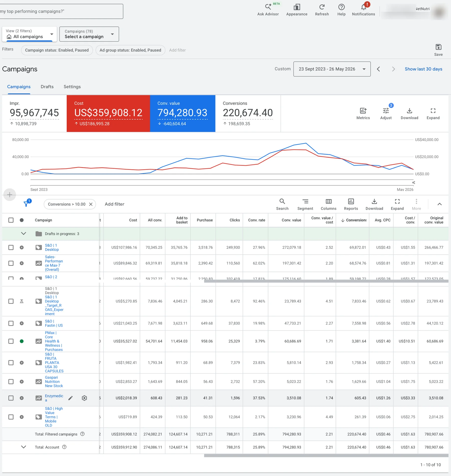451x476 pixels.
Task: Click the search query input field
Action: pos(61,11)
